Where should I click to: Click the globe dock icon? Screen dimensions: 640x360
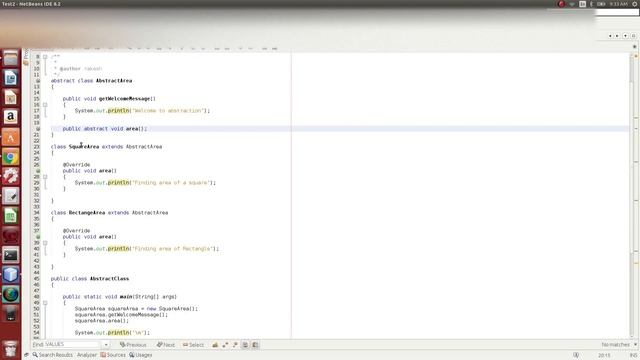(11, 294)
